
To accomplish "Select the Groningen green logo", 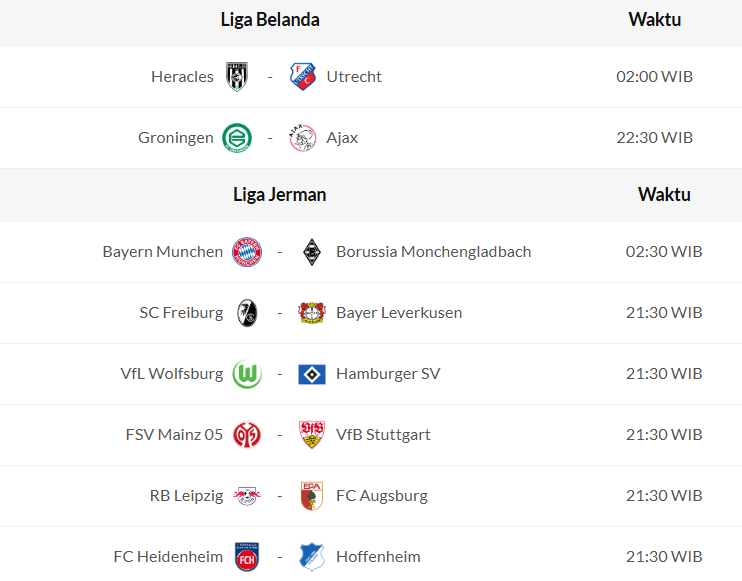I will pos(237,138).
